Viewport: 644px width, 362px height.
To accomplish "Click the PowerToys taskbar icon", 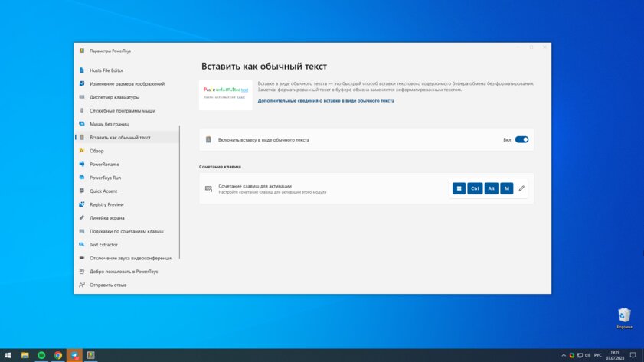I will point(91,355).
